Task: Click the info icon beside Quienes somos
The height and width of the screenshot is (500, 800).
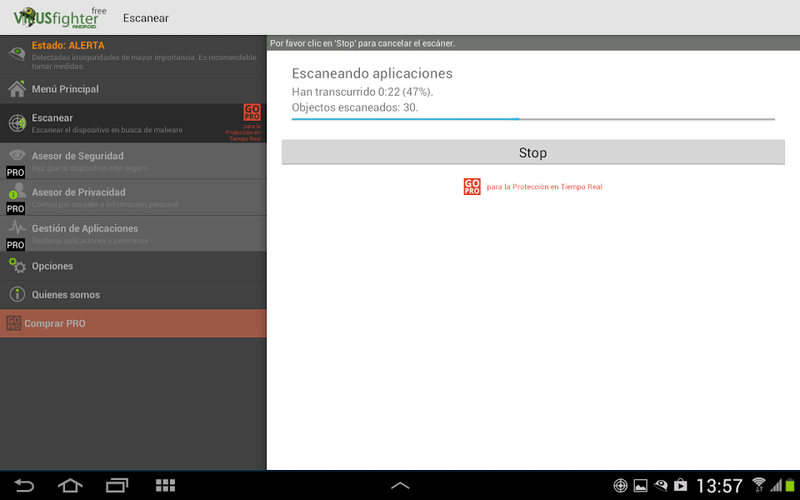Action: coord(17,294)
